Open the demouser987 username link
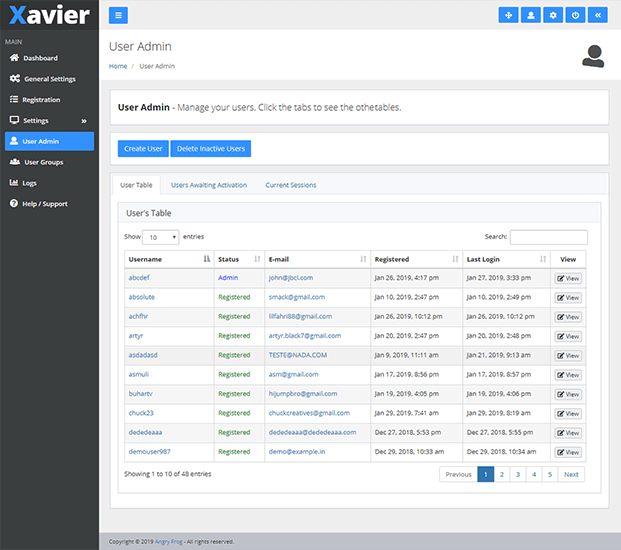Viewport: 621px width, 550px height. coord(149,452)
